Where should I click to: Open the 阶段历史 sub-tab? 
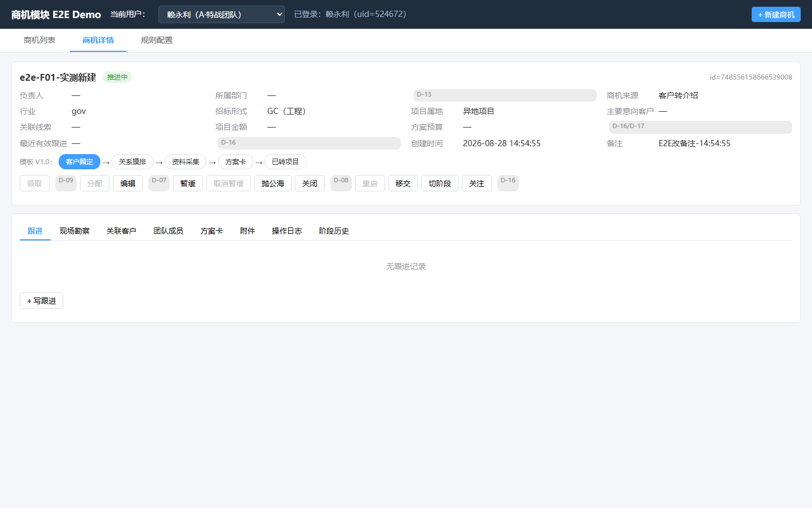pyautogui.click(x=334, y=231)
